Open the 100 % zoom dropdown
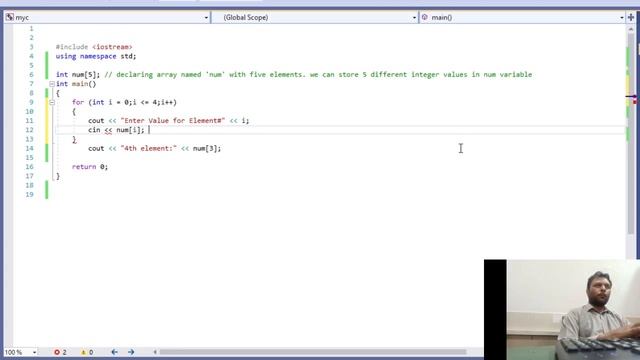Screen dimensions: 640x360 click(x=34, y=352)
